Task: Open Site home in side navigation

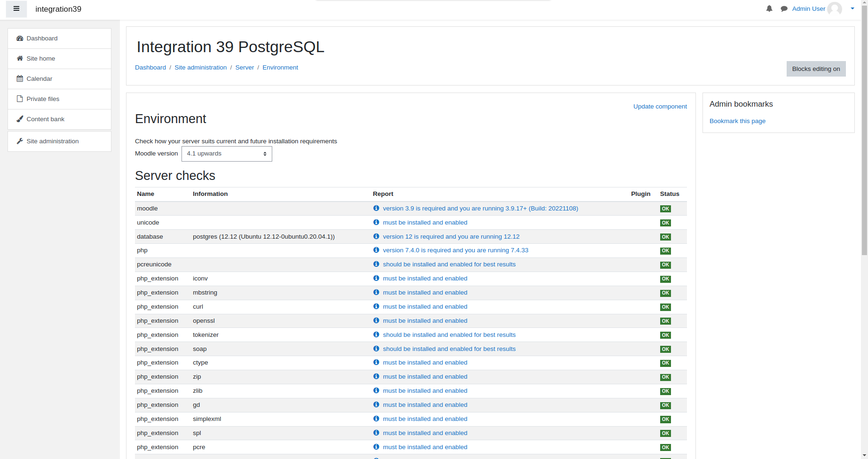Action: 59,59
